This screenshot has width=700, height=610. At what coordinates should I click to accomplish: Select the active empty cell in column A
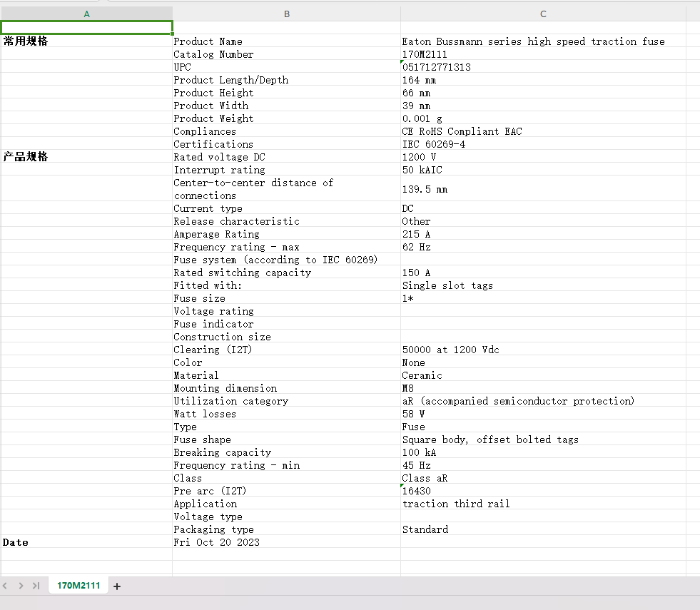pos(86,28)
